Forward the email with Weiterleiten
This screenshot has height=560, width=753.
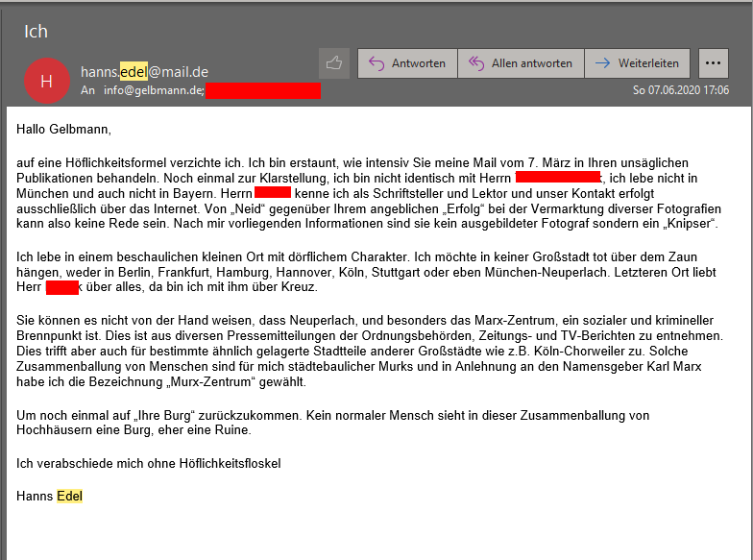click(637, 63)
